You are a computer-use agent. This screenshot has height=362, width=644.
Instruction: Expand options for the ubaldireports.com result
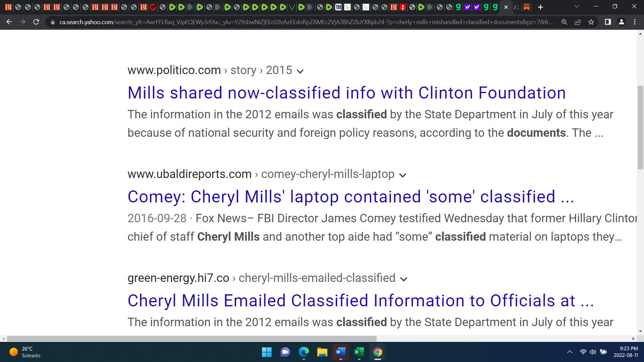pos(403,175)
